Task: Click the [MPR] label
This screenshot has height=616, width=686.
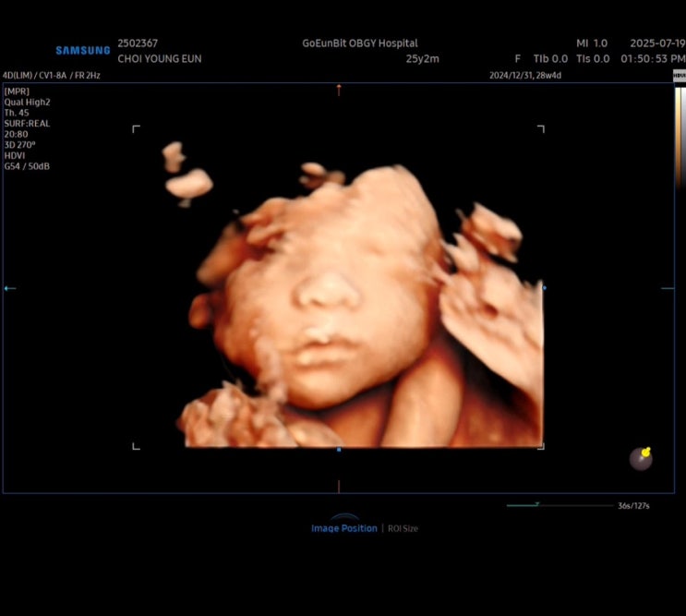Action: 17,91
